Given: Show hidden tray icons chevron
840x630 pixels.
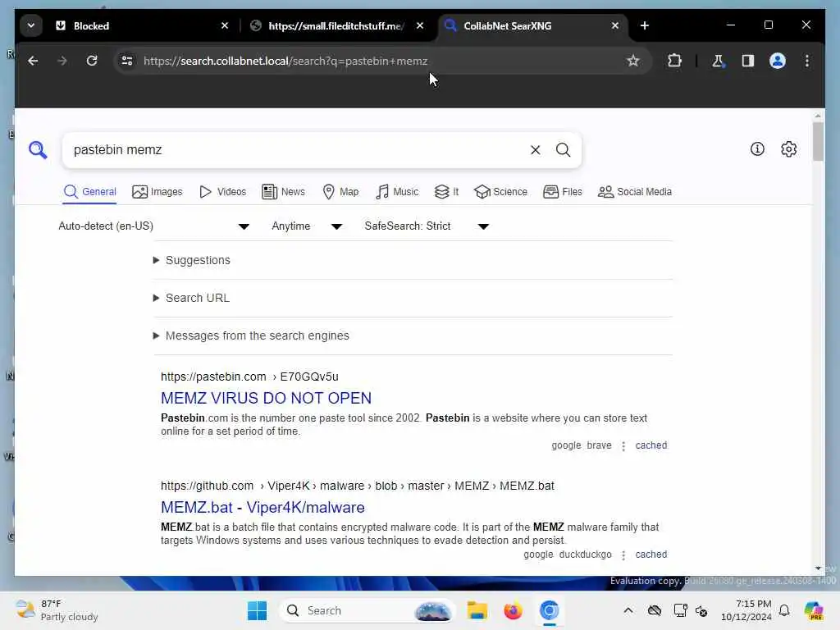Looking at the screenshot, I should coord(628,610).
